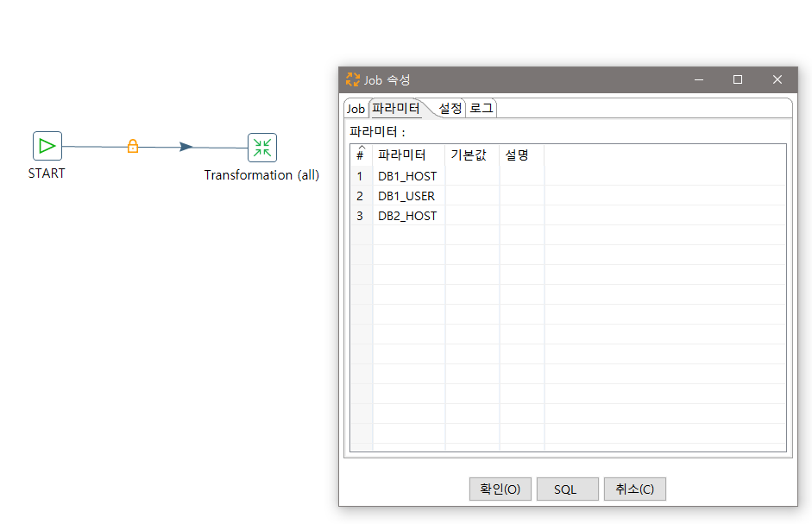Click the SQL button
This screenshot has width=812, height=524.
tap(568, 489)
